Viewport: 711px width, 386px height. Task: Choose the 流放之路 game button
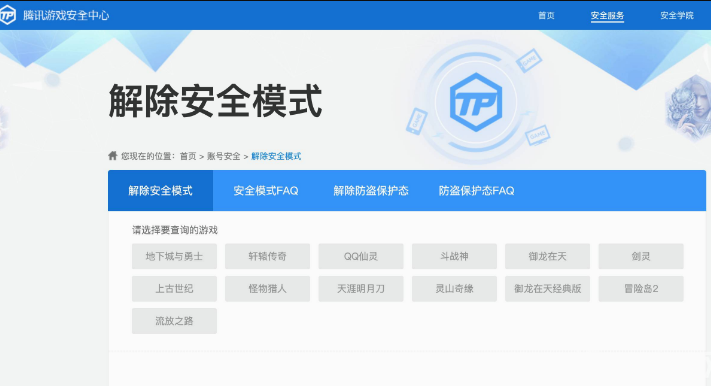coord(174,321)
